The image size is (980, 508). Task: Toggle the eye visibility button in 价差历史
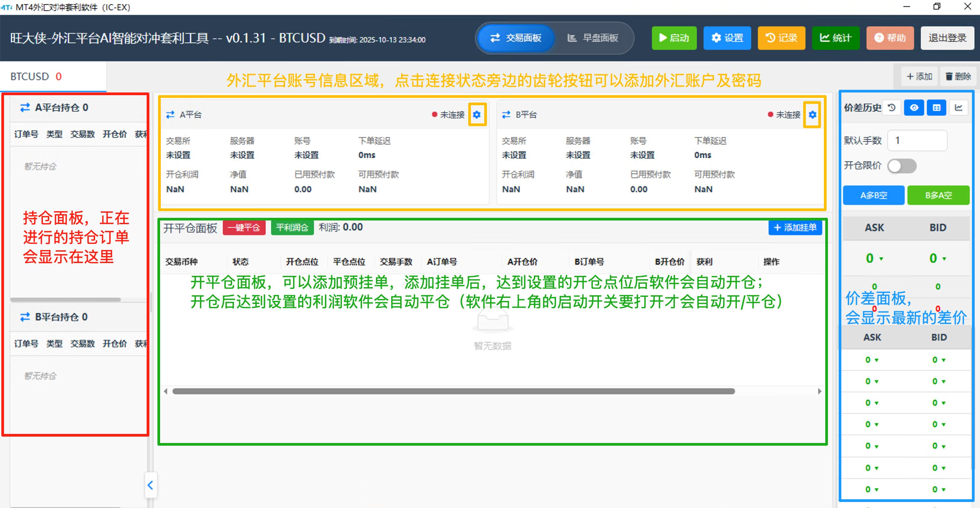(x=914, y=108)
